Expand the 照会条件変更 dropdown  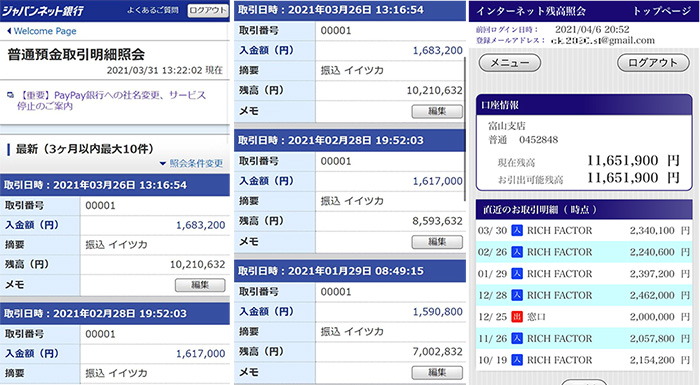pos(192,163)
